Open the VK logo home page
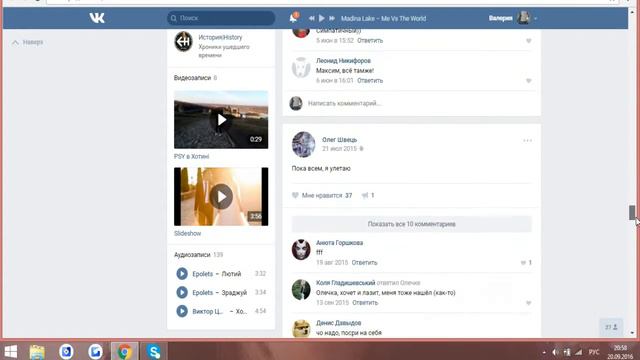This screenshot has width=640, height=360. pyautogui.click(x=97, y=18)
